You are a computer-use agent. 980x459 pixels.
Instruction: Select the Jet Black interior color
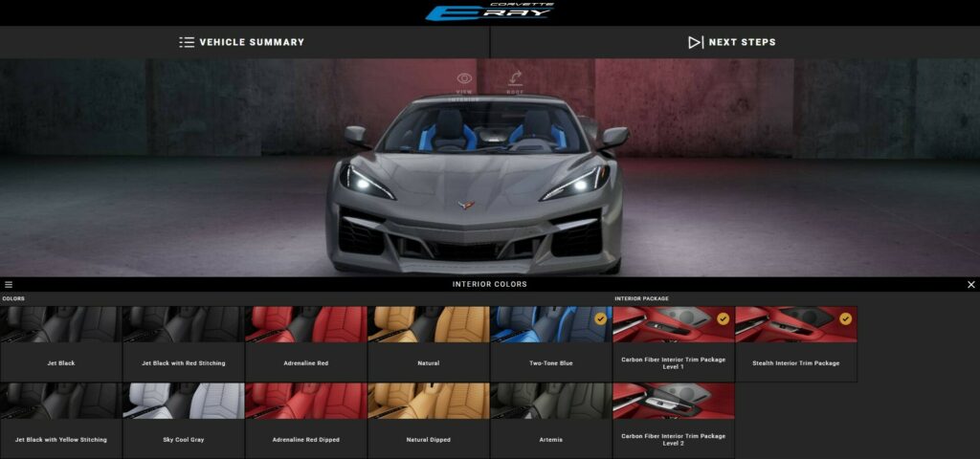tap(60, 342)
